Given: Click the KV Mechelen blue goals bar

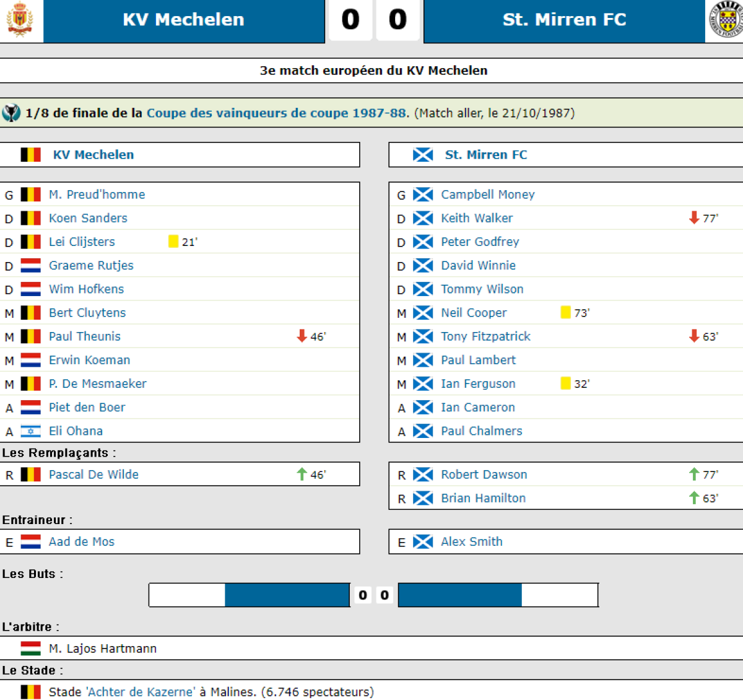Looking at the screenshot, I should (x=287, y=595).
